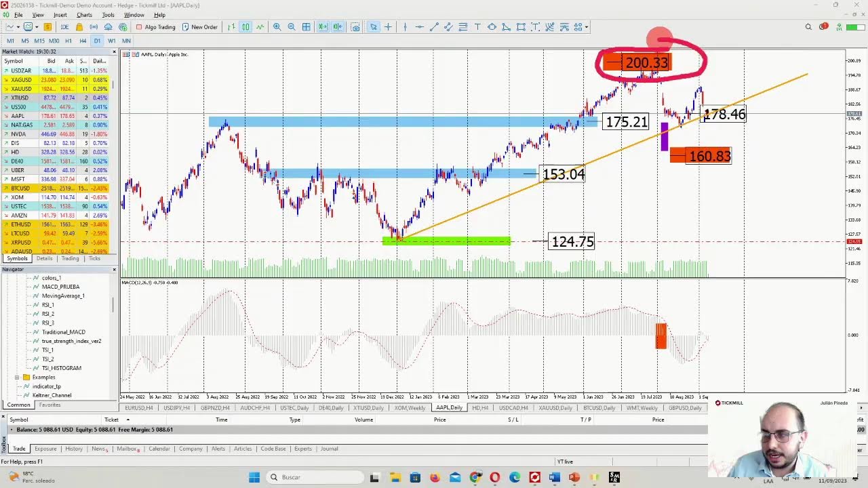
Task: Open the Insert menu
Action: 60,15
